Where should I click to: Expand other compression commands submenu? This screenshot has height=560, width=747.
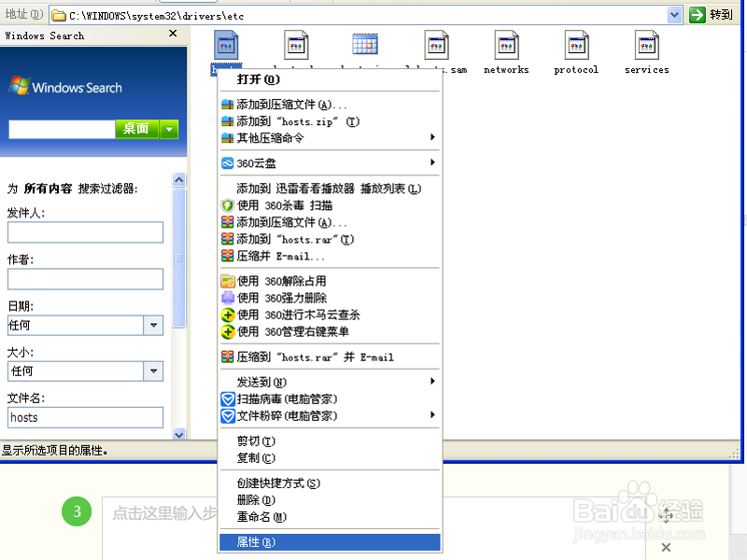point(330,138)
